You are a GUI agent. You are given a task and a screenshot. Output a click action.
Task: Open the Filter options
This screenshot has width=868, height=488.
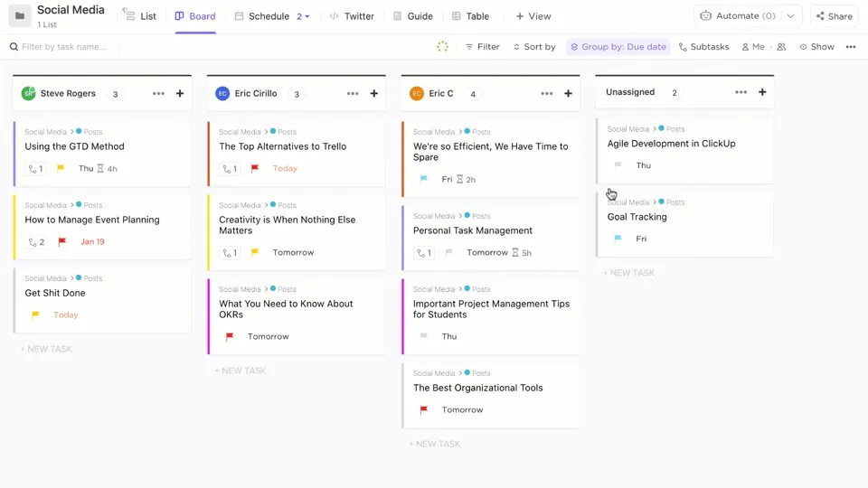(482, 47)
